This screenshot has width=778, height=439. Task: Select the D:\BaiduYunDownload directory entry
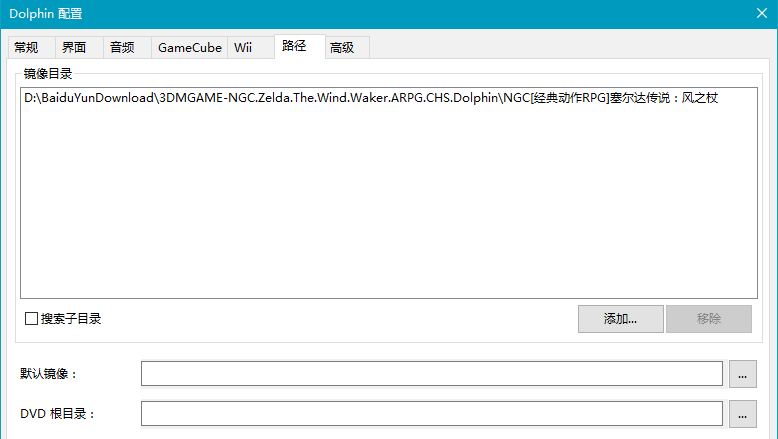[x=371, y=98]
